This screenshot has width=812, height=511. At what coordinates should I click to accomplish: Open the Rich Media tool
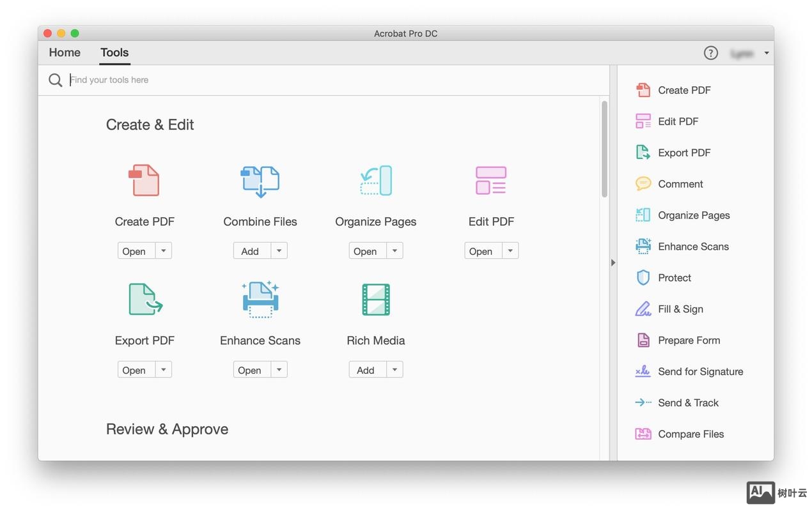pos(375,299)
